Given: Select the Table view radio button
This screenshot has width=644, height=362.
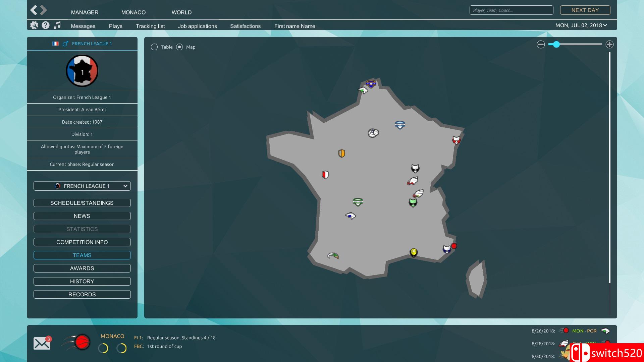Looking at the screenshot, I should 154,47.
